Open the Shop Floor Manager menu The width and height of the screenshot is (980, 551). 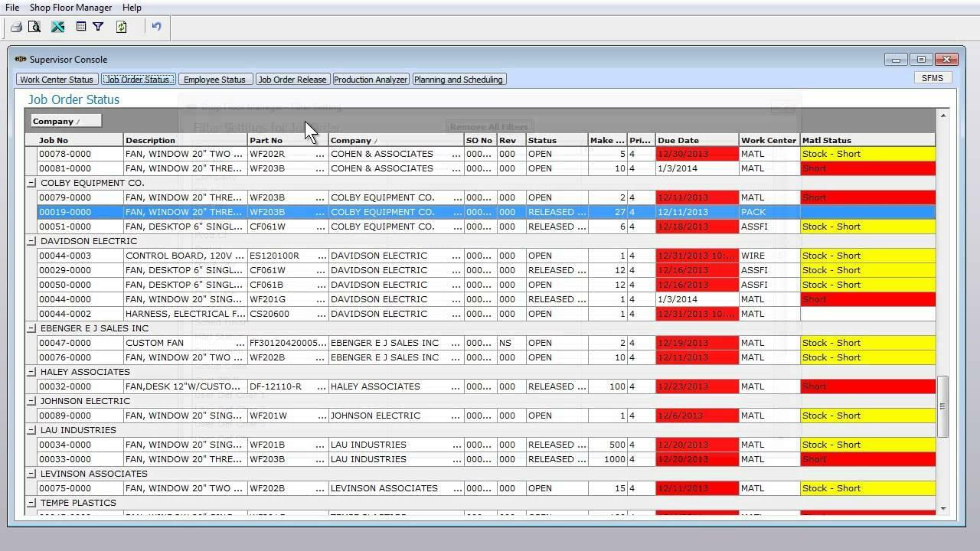pyautogui.click(x=70, y=8)
